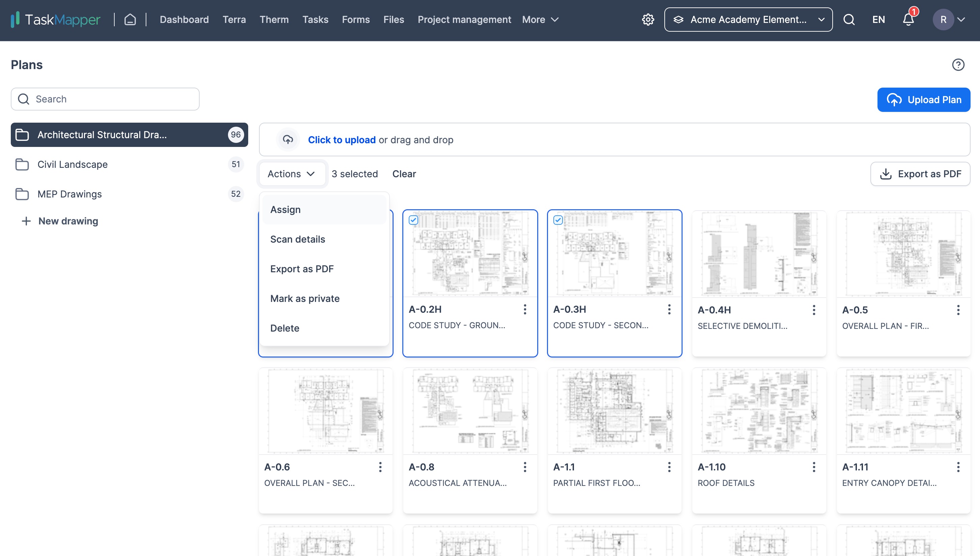This screenshot has height=556, width=980.
Task: Open the A-1.10 plan thumbnail
Action: tap(759, 411)
